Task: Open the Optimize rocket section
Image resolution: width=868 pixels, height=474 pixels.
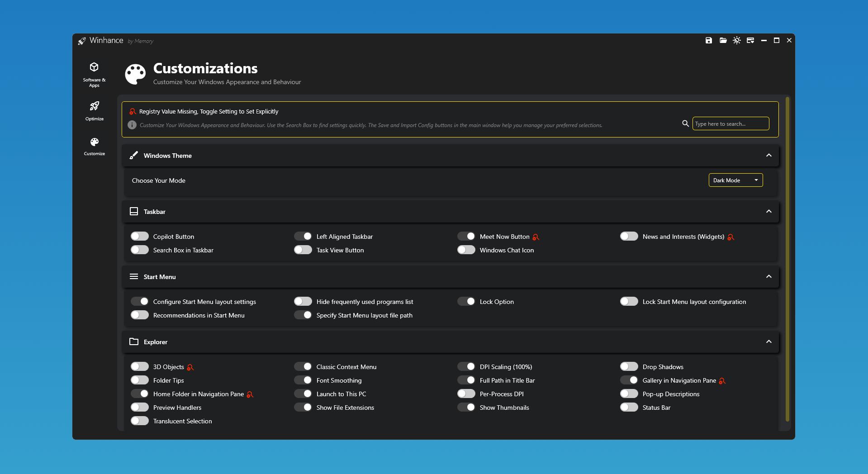Action: [94, 111]
